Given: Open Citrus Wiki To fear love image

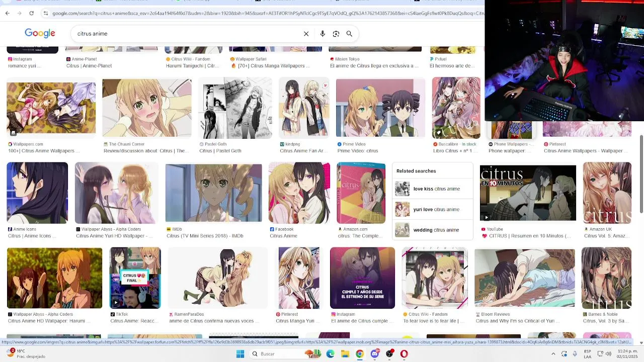Looking at the screenshot, I should pyautogui.click(x=435, y=278).
